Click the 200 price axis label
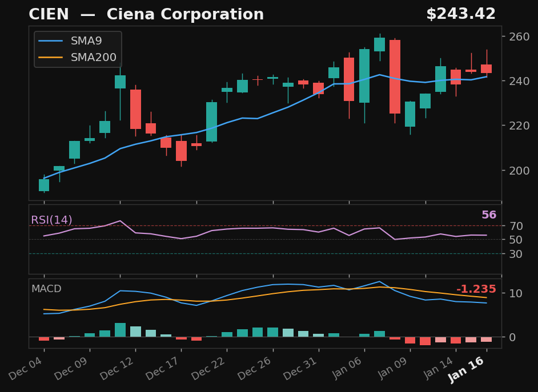 tap(519, 170)
